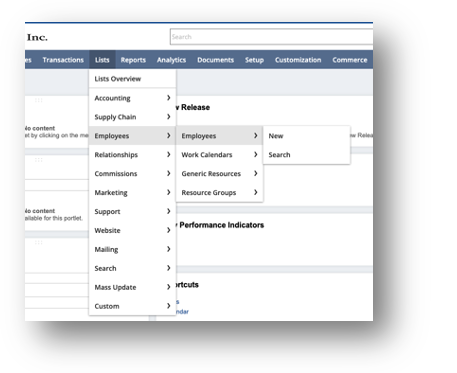The image size is (457, 373).
Task: Expand the Website submenu
Action: (x=132, y=230)
